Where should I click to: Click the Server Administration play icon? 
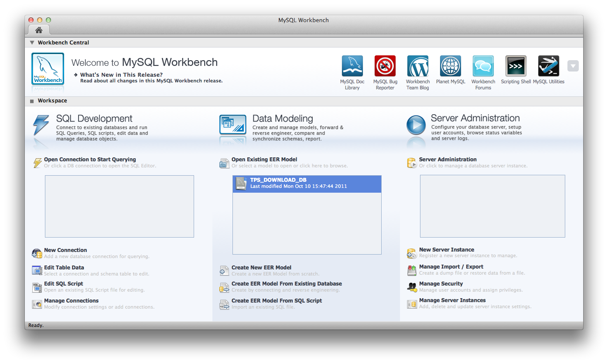[416, 125]
